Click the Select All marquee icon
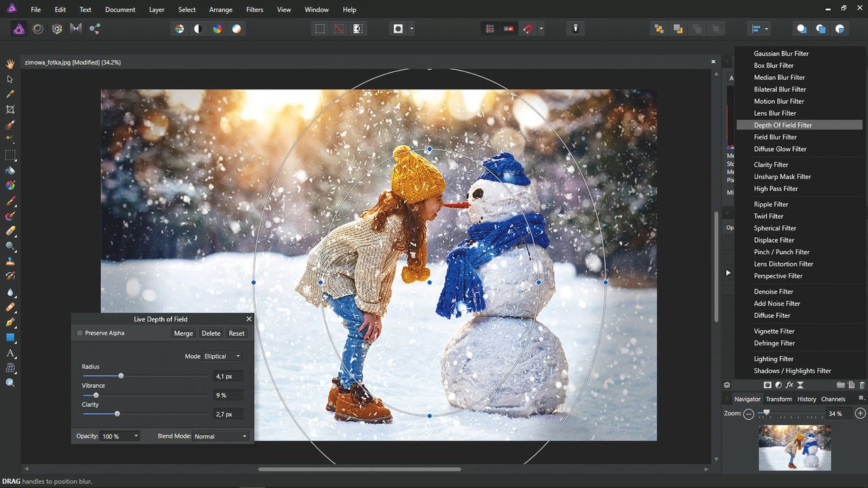This screenshot has height=488, width=868. [319, 28]
